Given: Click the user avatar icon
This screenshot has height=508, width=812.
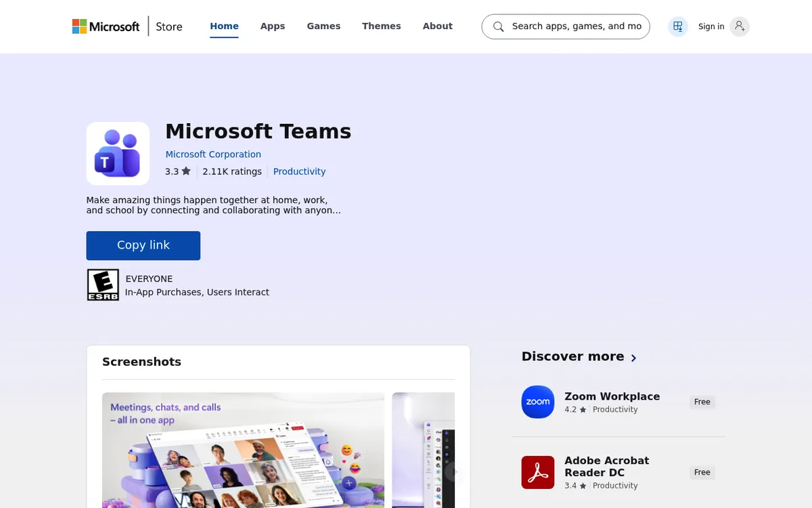Looking at the screenshot, I should pos(740,26).
